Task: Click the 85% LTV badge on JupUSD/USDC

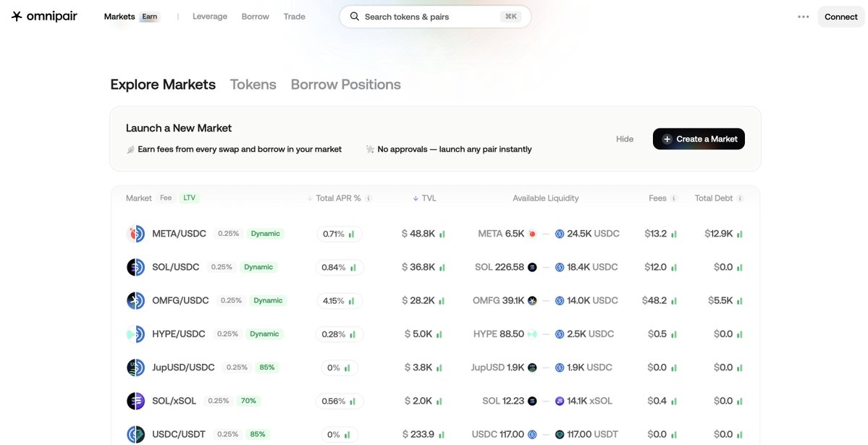Action: pyautogui.click(x=267, y=367)
